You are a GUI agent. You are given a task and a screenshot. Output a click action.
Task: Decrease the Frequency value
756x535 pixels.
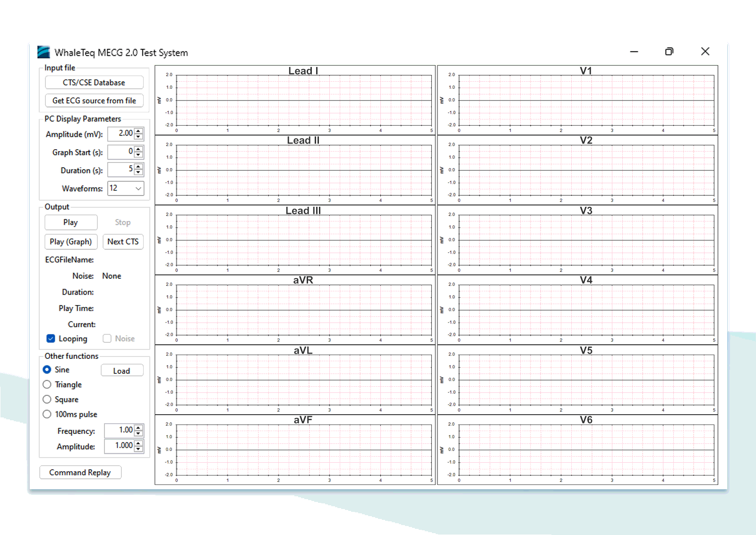coord(138,433)
